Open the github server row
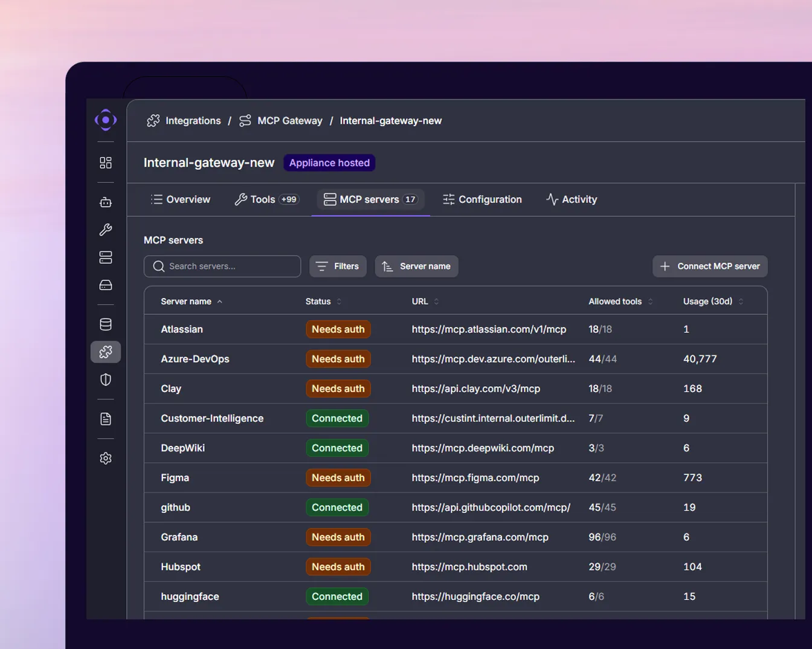Viewport: 812px width, 649px height. 456,508
